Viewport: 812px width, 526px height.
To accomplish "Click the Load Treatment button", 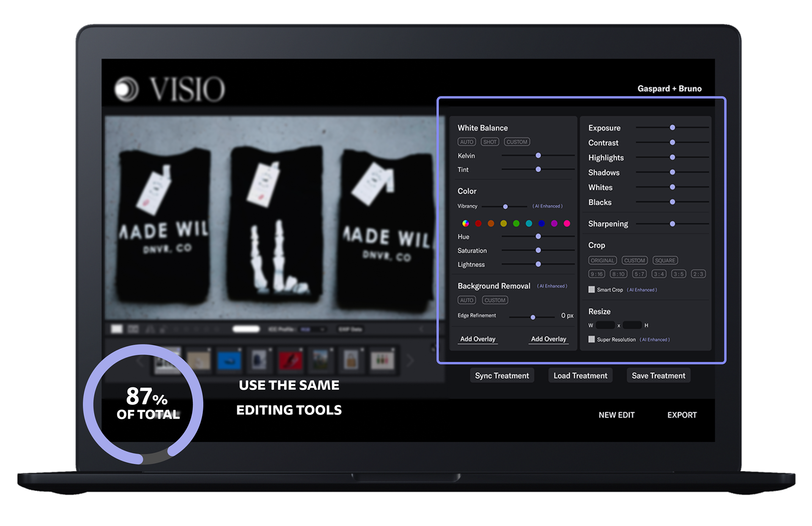I will click(580, 375).
